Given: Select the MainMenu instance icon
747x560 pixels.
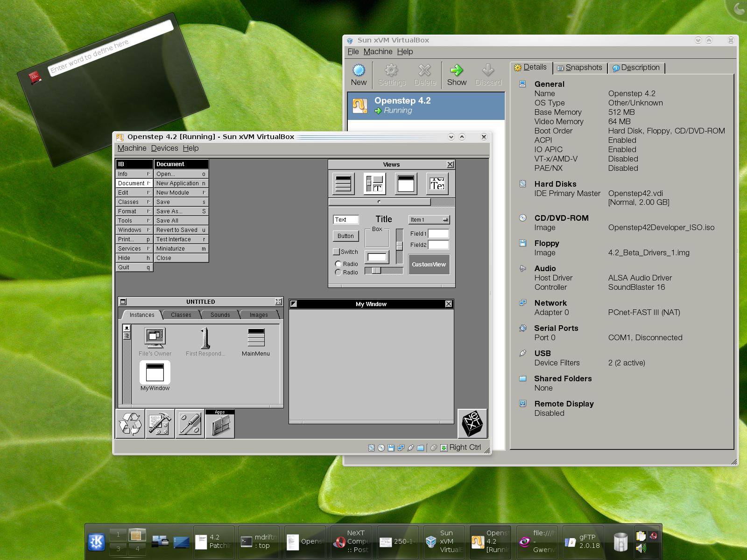Looking at the screenshot, I should [256, 337].
